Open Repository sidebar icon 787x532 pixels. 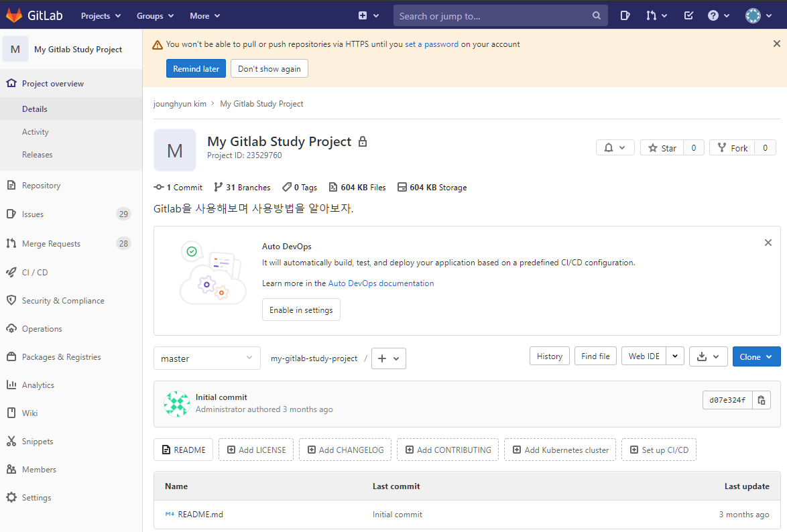[x=11, y=185]
